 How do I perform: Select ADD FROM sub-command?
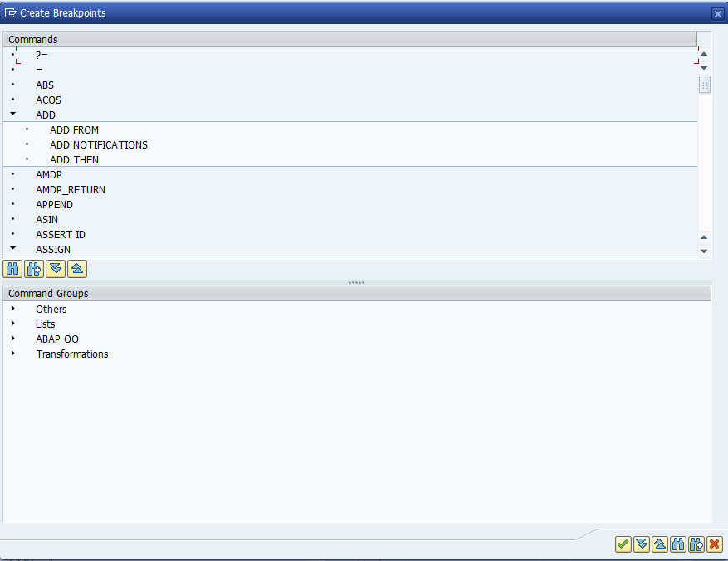[74, 130]
